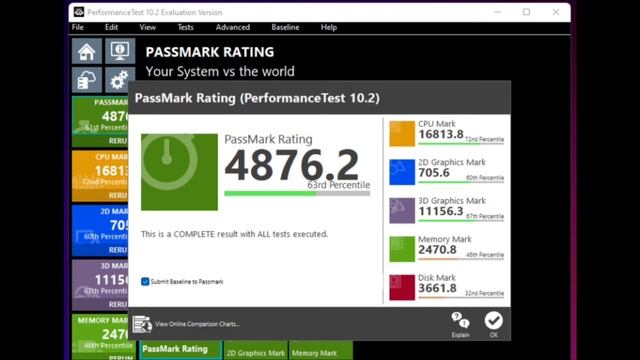Click the 2D Graphics Mark 705.6 score
Image resolution: width=640 pixels, height=360 pixels.
(434, 173)
